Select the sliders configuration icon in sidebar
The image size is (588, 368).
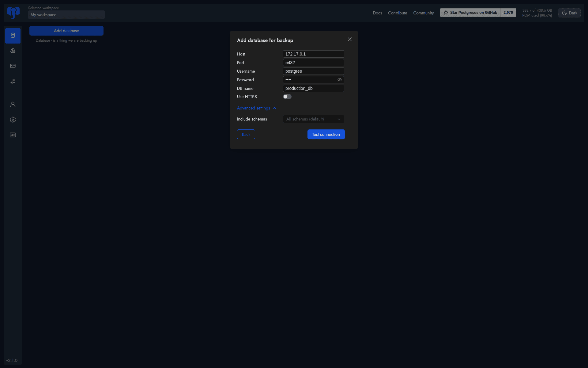[13, 81]
